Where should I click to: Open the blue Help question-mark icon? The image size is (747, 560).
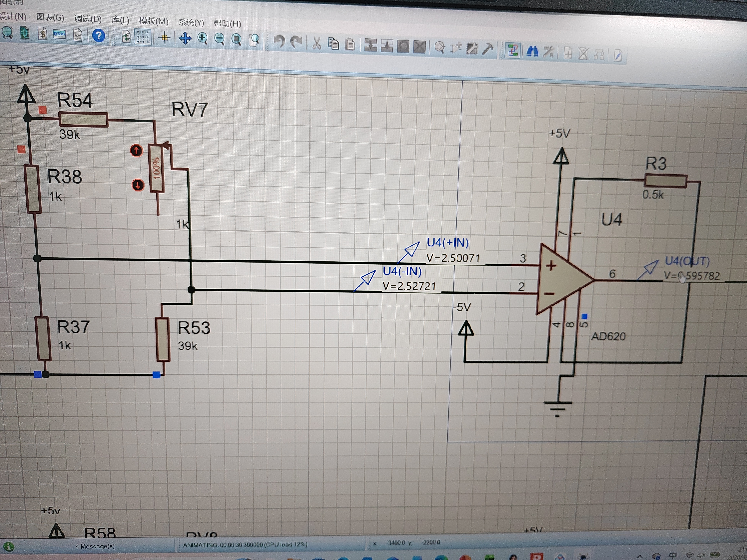99,35
